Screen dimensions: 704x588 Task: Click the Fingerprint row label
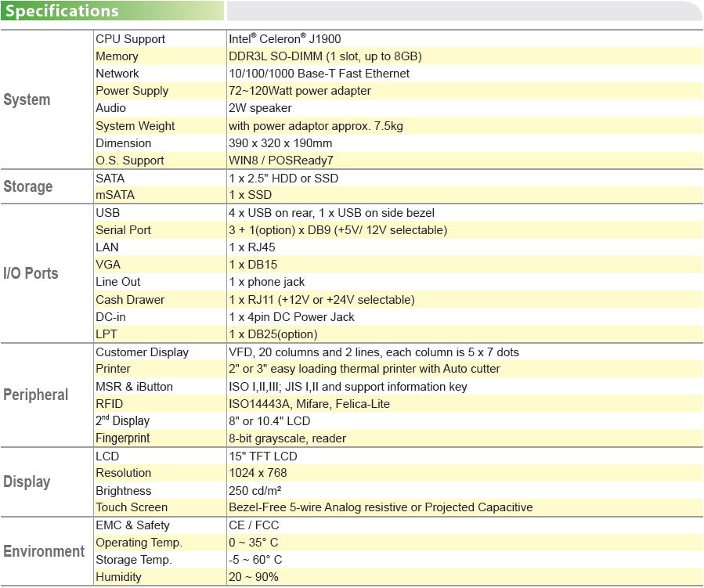pos(123,438)
